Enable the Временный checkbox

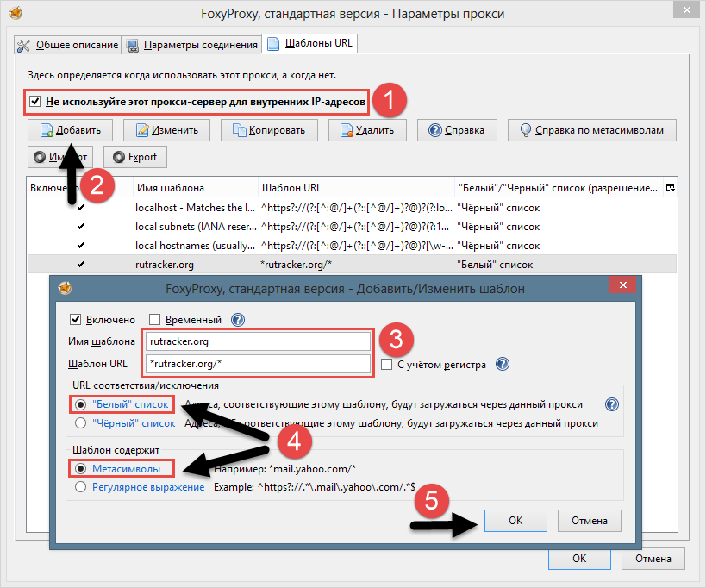pyautogui.click(x=156, y=320)
